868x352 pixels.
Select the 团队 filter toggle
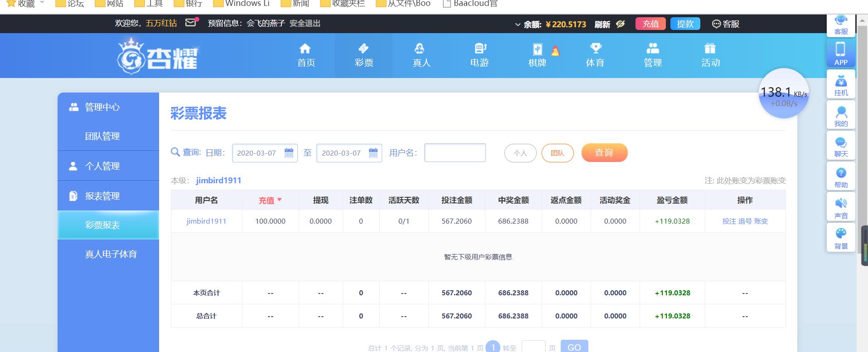click(x=558, y=153)
